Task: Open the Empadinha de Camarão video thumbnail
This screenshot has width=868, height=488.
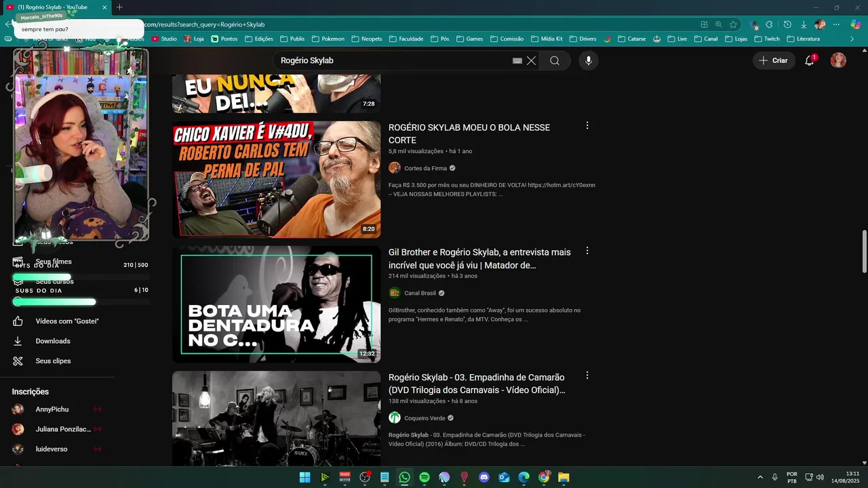Action: (x=276, y=418)
